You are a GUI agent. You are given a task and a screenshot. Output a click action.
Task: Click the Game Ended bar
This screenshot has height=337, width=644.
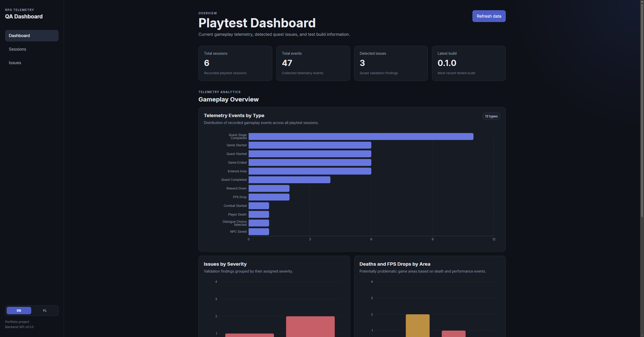pyautogui.click(x=310, y=163)
